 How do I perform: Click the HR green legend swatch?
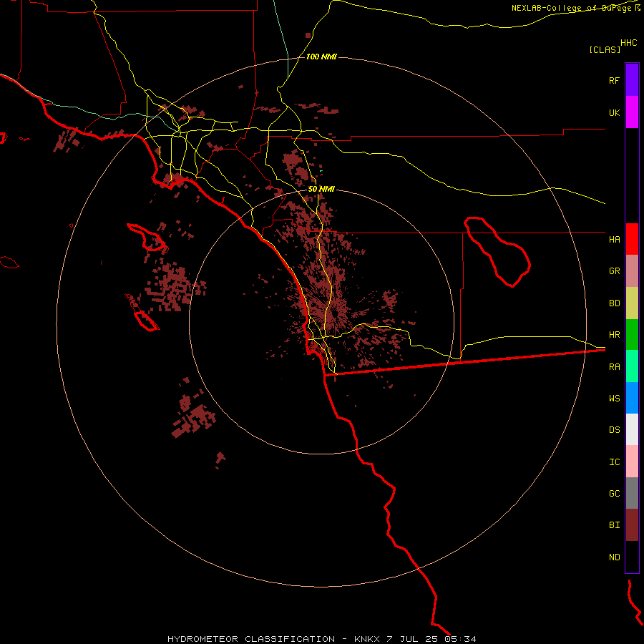pyautogui.click(x=632, y=335)
